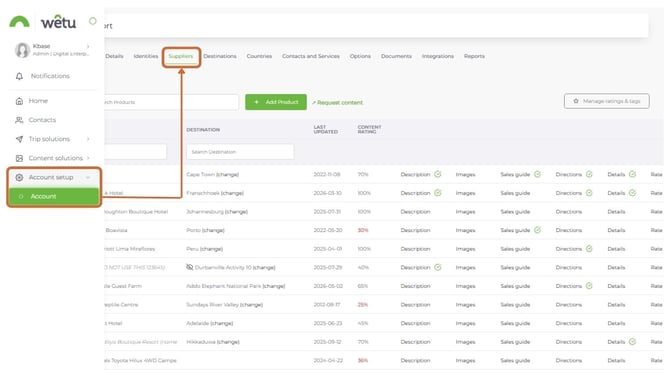Open the Kbase user profile avatar

tap(22, 50)
